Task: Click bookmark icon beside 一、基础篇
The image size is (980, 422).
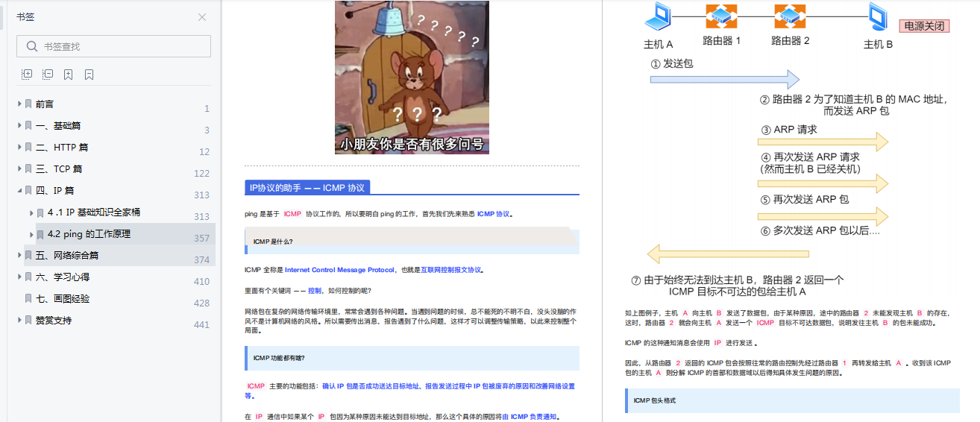Action: pos(28,125)
